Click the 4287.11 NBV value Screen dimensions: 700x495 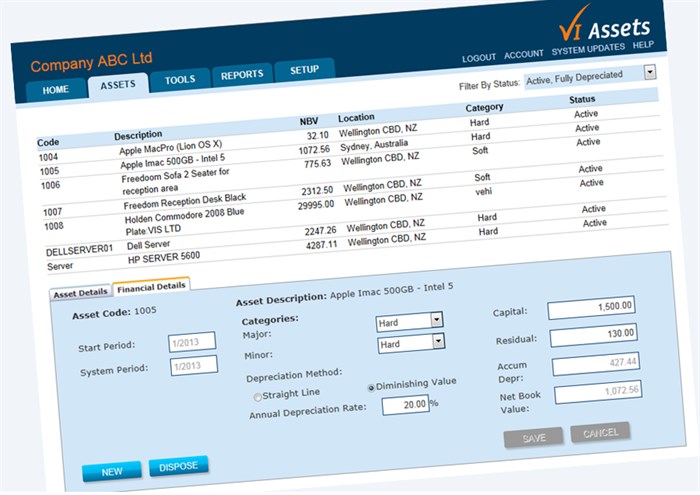[321, 245]
